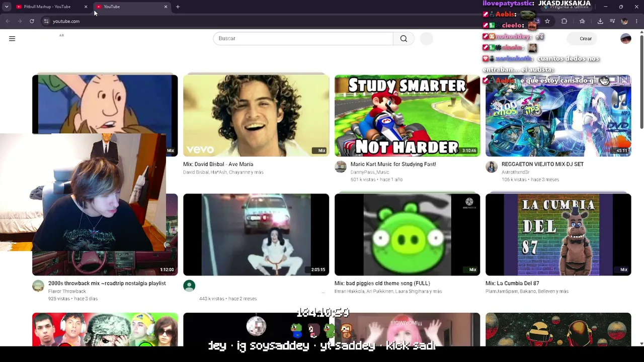Open the green channel avatar under the 2:05:15 video
Image resolution: width=644 pixels, height=362 pixels.
[189, 286]
